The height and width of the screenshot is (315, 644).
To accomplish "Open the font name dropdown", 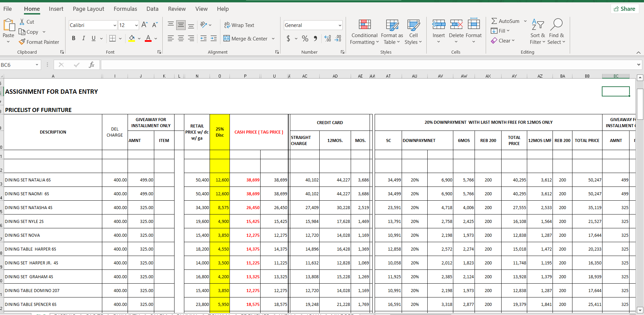I will click(x=115, y=25).
